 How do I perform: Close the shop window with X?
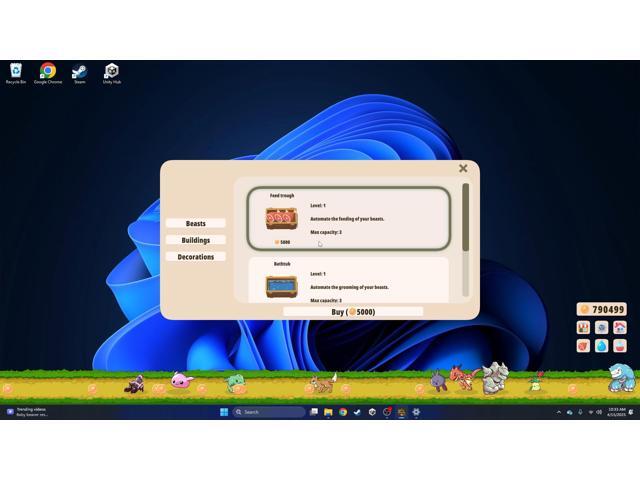463,168
